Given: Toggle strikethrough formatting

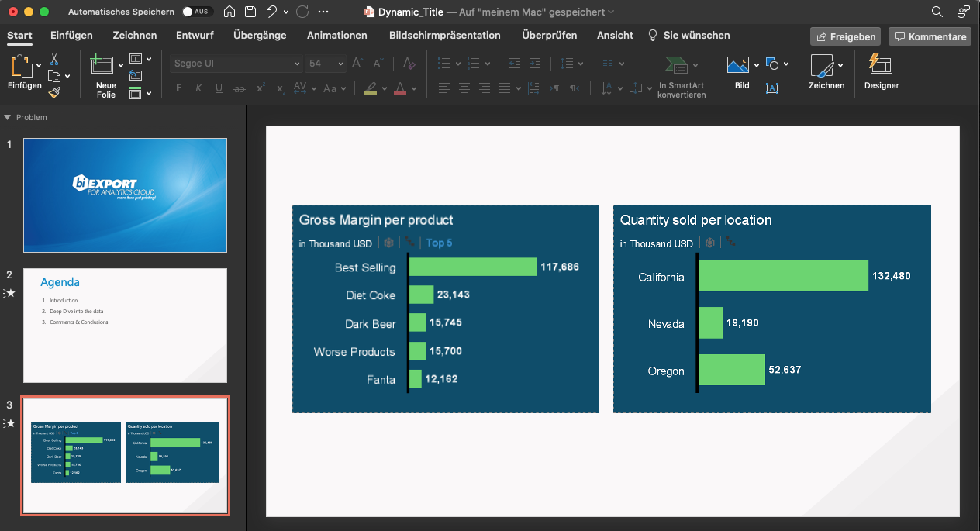Looking at the screenshot, I should coord(240,88).
